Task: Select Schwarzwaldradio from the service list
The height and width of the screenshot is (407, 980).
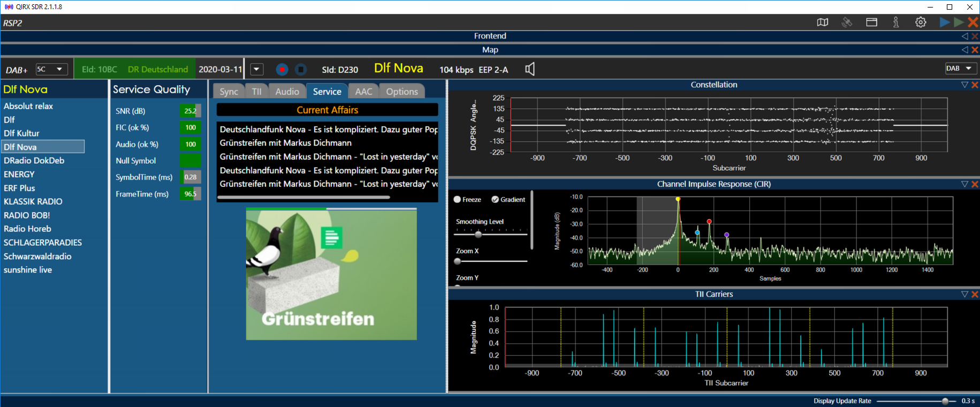Action: [x=37, y=257]
